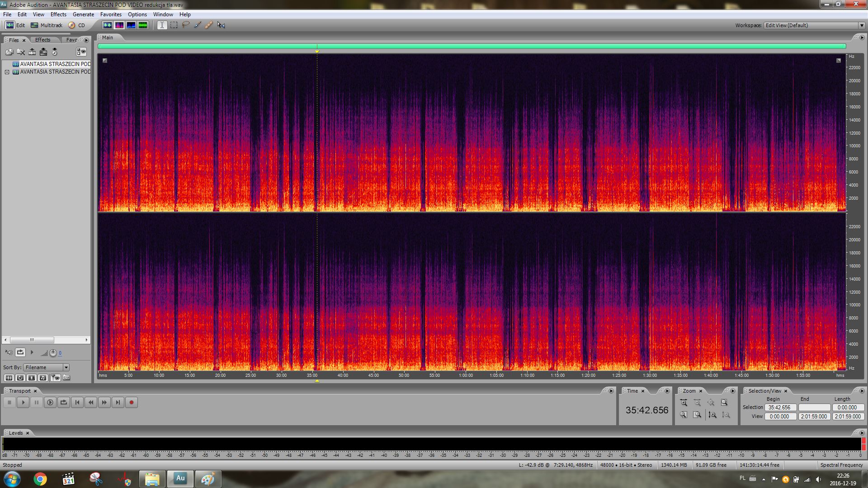Click Go to End button
Viewport: 868px width, 488px height.
pyautogui.click(x=118, y=403)
